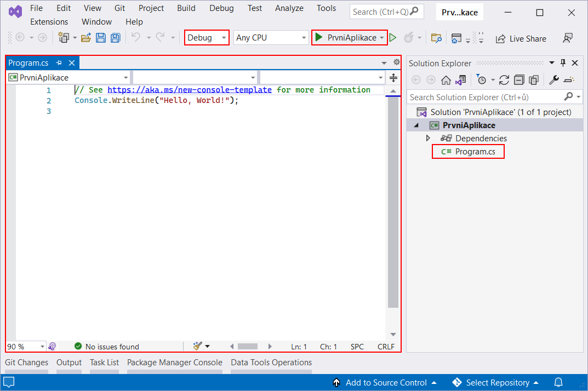Click the Show All Files icon

tap(534, 80)
